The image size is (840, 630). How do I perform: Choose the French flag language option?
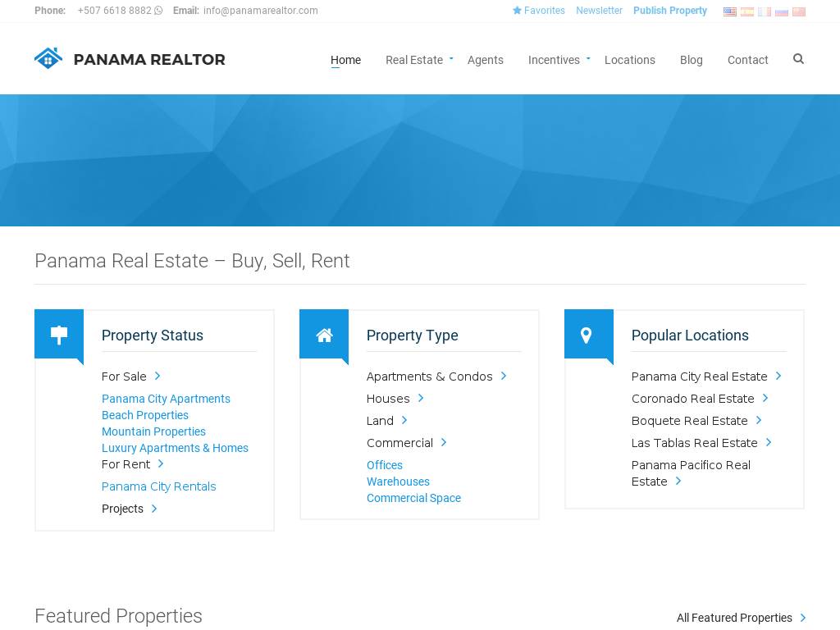(x=764, y=11)
